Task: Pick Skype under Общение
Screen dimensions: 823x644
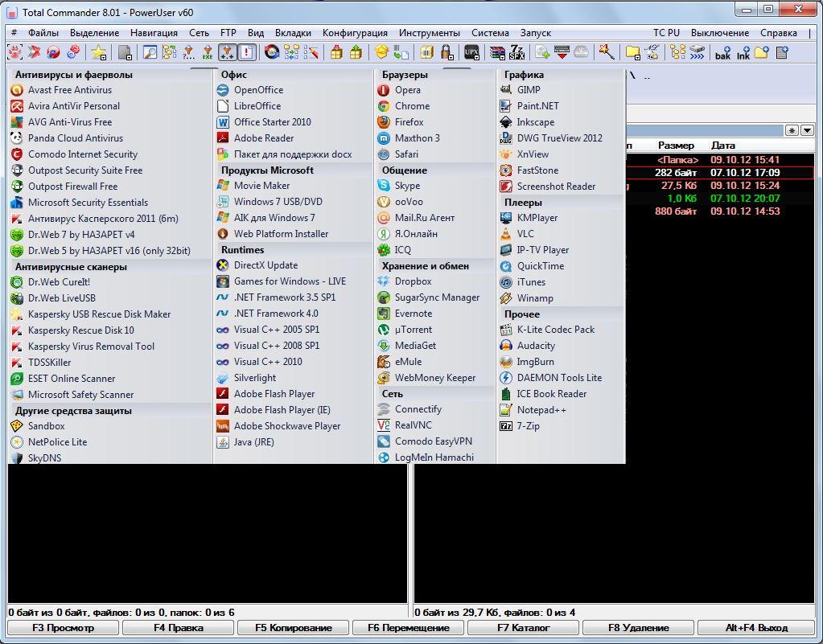Action: (x=407, y=186)
